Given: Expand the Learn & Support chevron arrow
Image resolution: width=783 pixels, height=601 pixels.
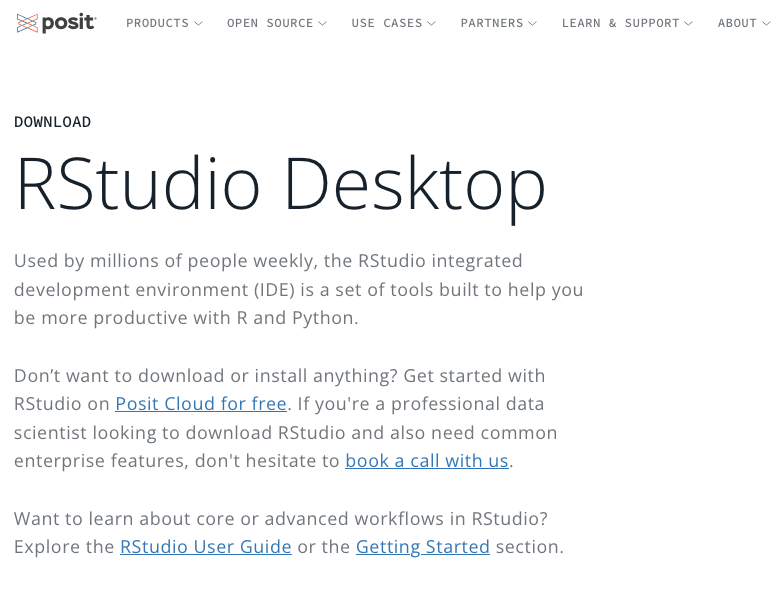Looking at the screenshot, I should pyautogui.click(x=689, y=23).
